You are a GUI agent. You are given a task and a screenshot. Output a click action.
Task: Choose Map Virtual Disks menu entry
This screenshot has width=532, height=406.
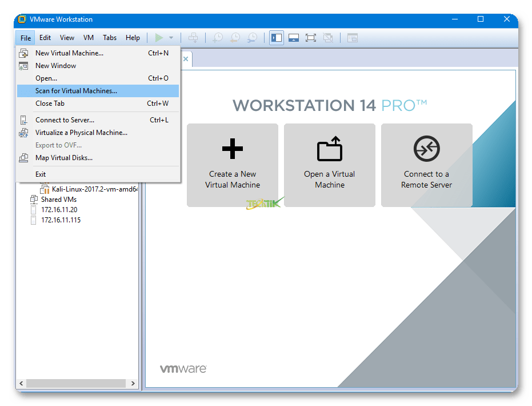(64, 158)
